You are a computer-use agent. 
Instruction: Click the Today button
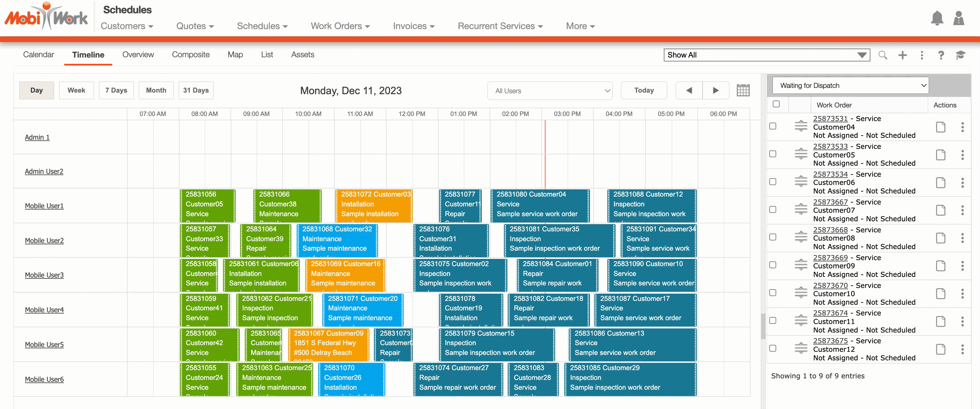coord(644,90)
